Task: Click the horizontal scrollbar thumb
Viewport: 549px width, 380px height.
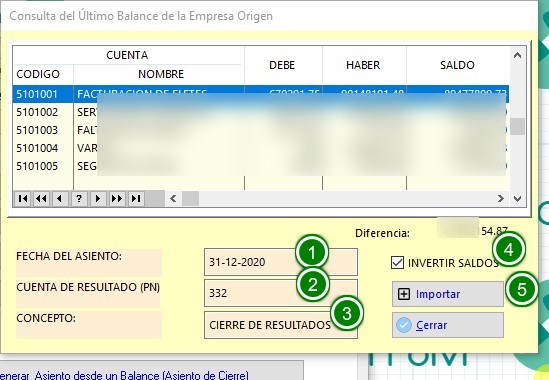Action: click(x=190, y=199)
